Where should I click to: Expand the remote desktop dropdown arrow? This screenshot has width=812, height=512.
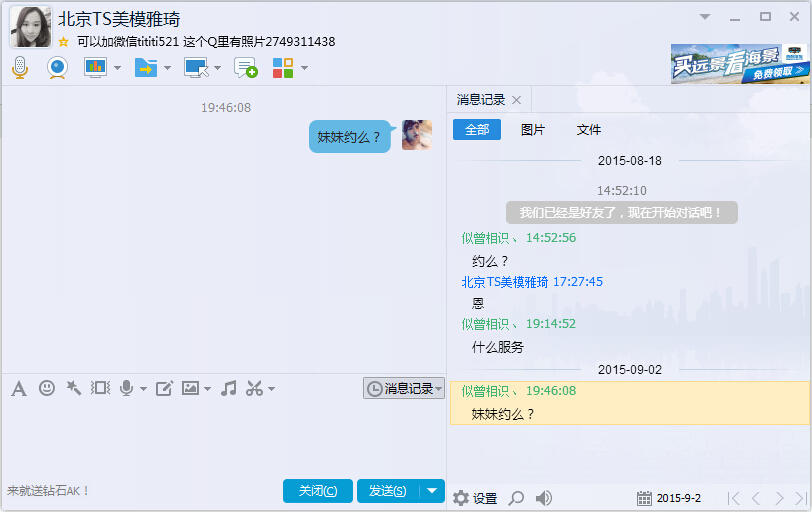pos(218,68)
